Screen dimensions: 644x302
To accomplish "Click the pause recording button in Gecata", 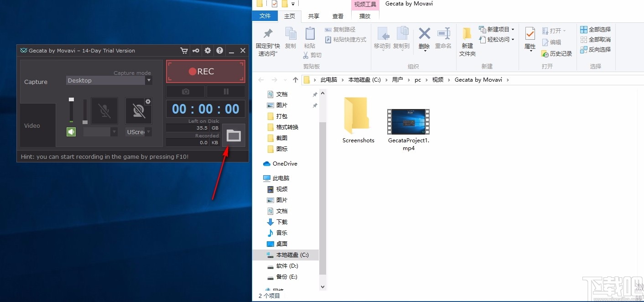I will tap(226, 92).
